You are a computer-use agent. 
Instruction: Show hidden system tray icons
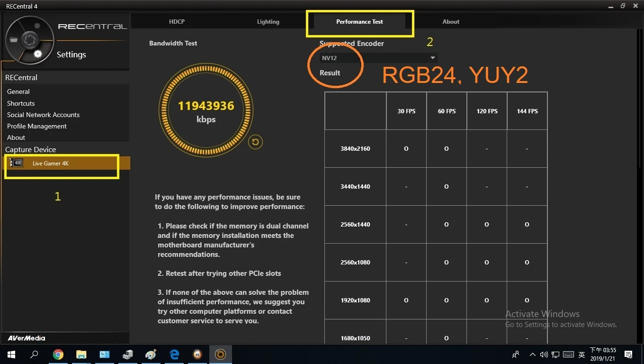point(533,355)
